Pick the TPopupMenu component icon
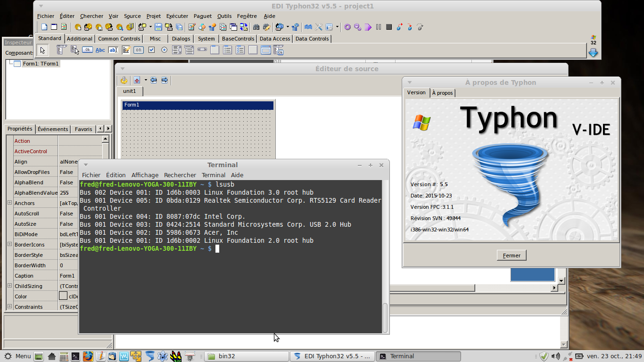This screenshot has height=362, width=644. point(74,50)
